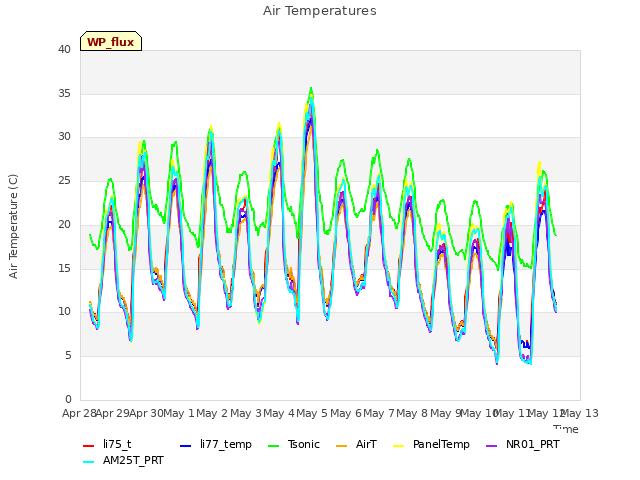The width and height of the screenshot is (640, 480).
Task: Click the 40 y-axis tick label
Action: coord(64,49)
